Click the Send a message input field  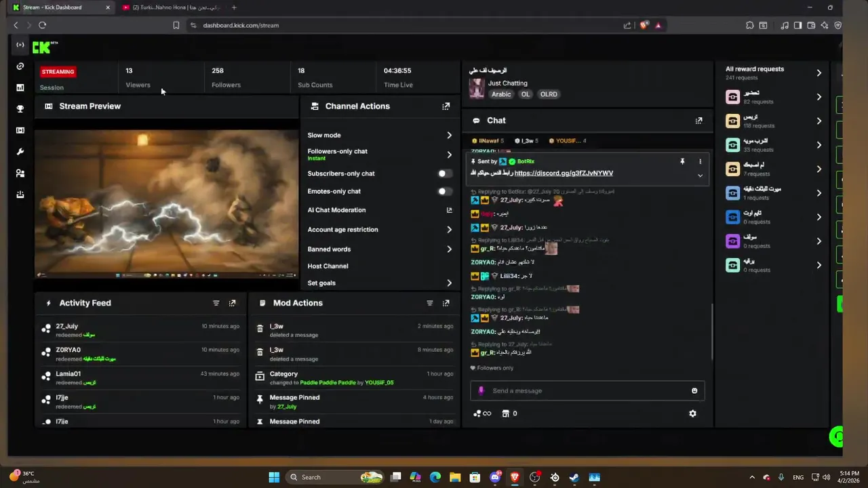pyautogui.click(x=587, y=390)
